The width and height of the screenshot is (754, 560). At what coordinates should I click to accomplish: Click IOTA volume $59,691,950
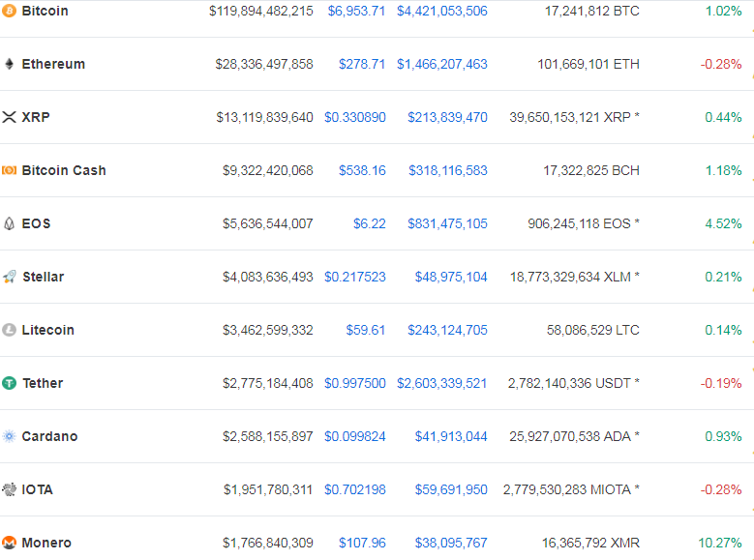[451, 489]
